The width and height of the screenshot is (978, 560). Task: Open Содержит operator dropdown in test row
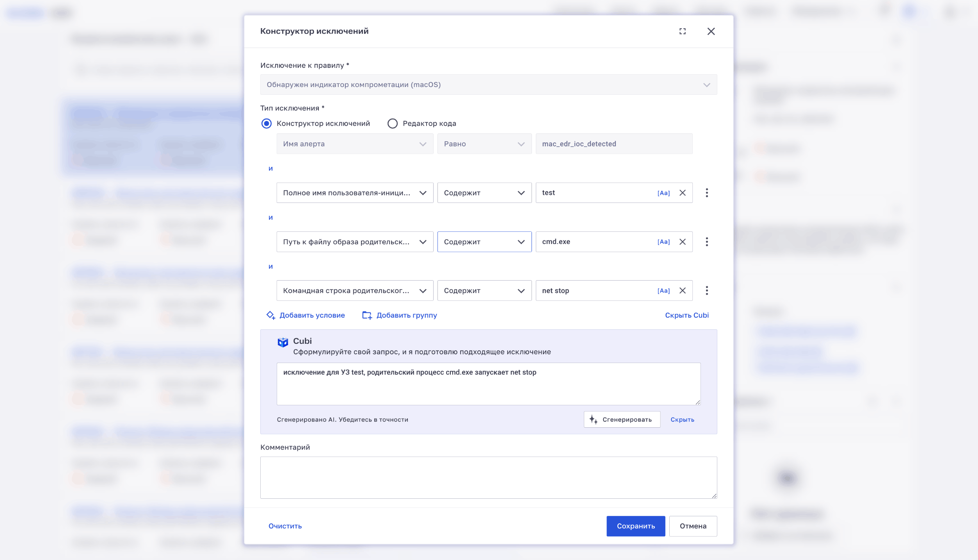click(484, 193)
